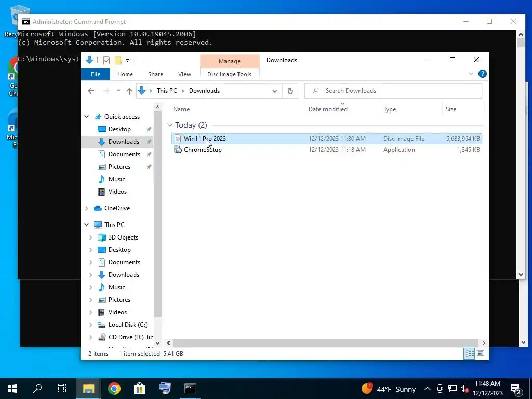Open Customize Quick Access Toolbar dropdown
This screenshot has width=532, height=399.
click(128, 60)
